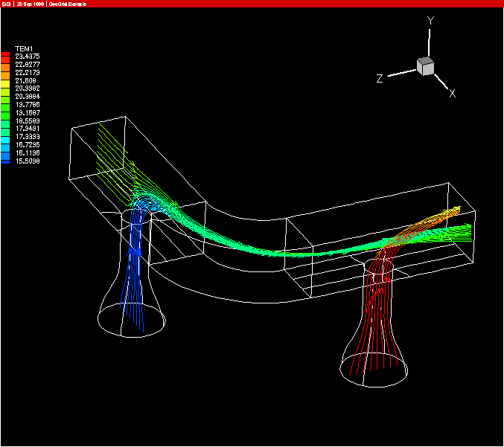The image size is (504, 447).
Task: Click the Z axis label
Action: 380,79
